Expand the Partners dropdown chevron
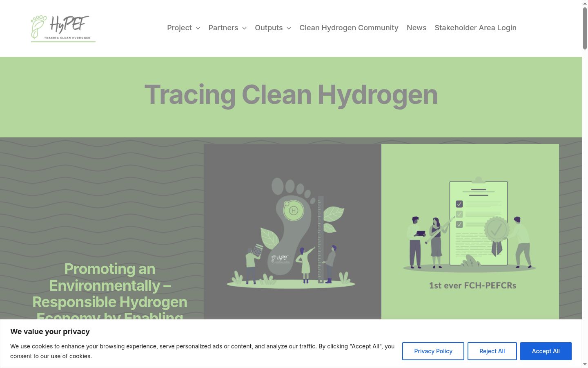 coord(245,28)
